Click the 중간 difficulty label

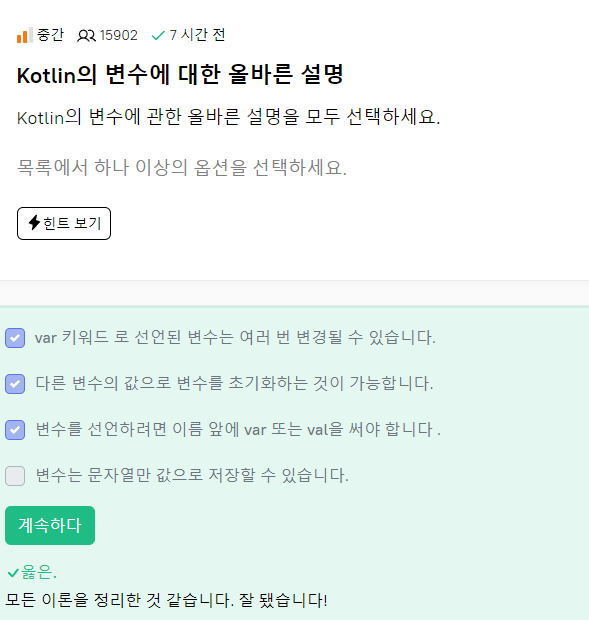pos(50,35)
